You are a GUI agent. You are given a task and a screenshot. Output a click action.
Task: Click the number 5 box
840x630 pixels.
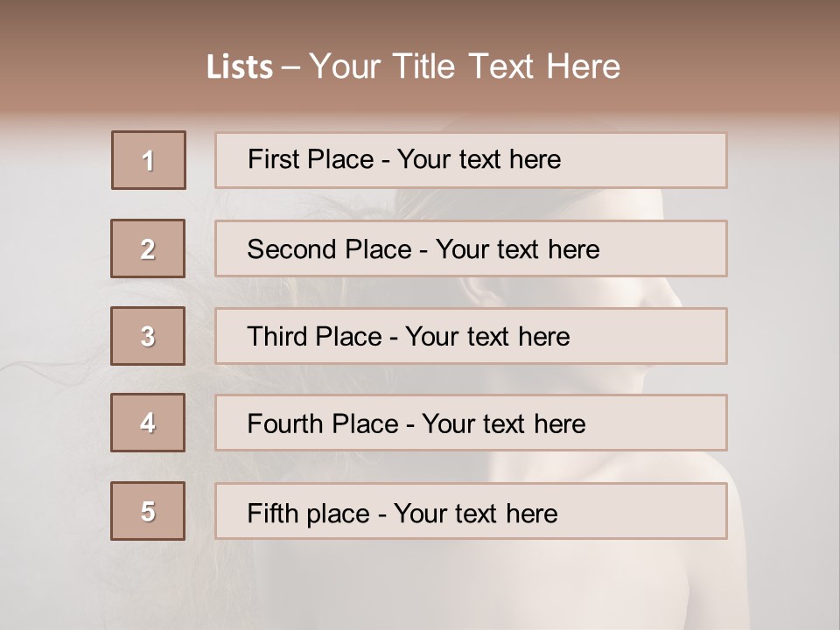(148, 511)
